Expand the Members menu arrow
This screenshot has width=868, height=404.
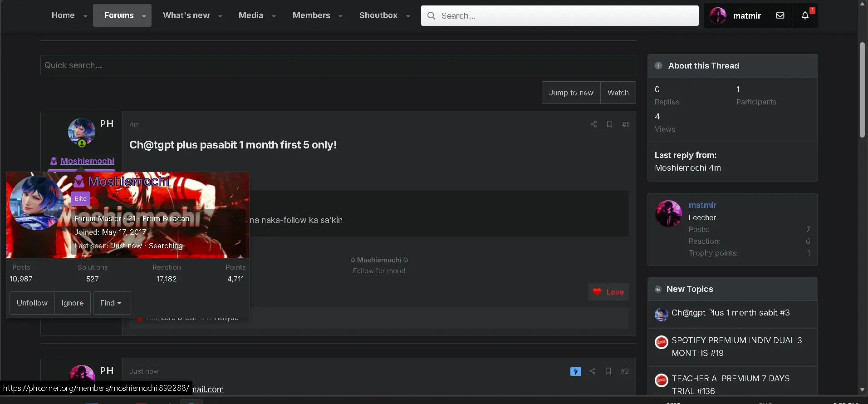tap(340, 16)
